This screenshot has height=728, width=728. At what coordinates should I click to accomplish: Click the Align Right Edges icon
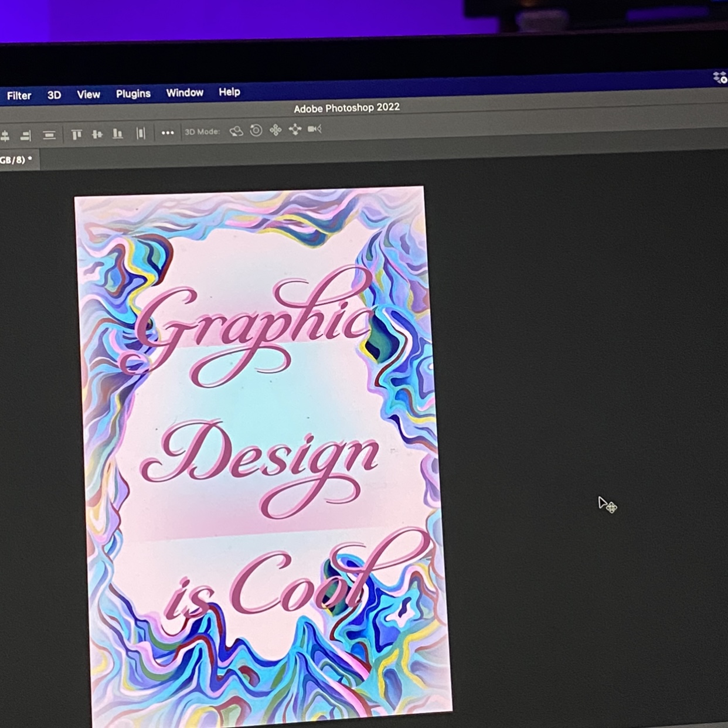click(x=25, y=136)
